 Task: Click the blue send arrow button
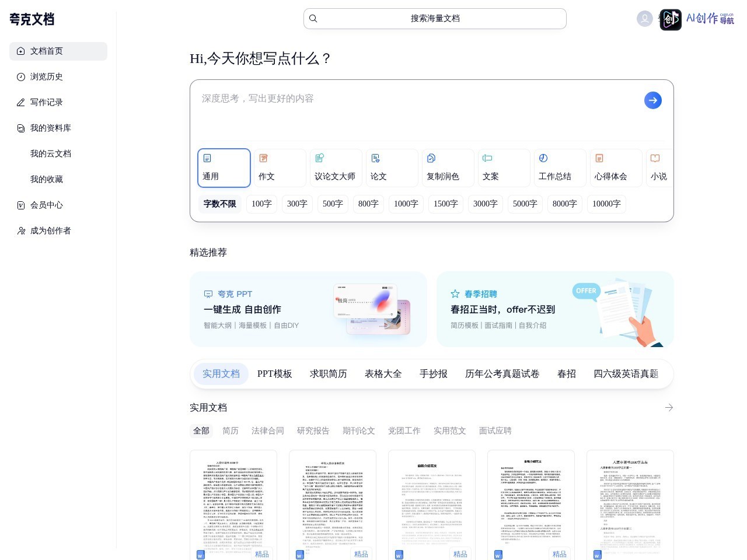click(653, 100)
